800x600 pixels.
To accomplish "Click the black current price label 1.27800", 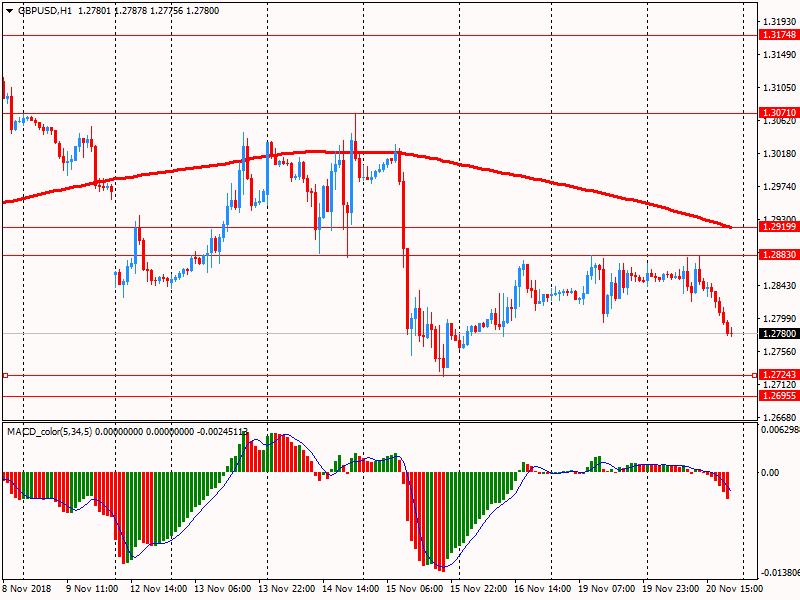I will (778, 334).
